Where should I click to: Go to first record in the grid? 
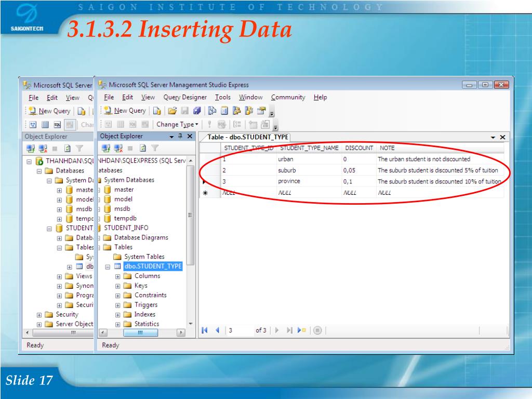point(205,330)
